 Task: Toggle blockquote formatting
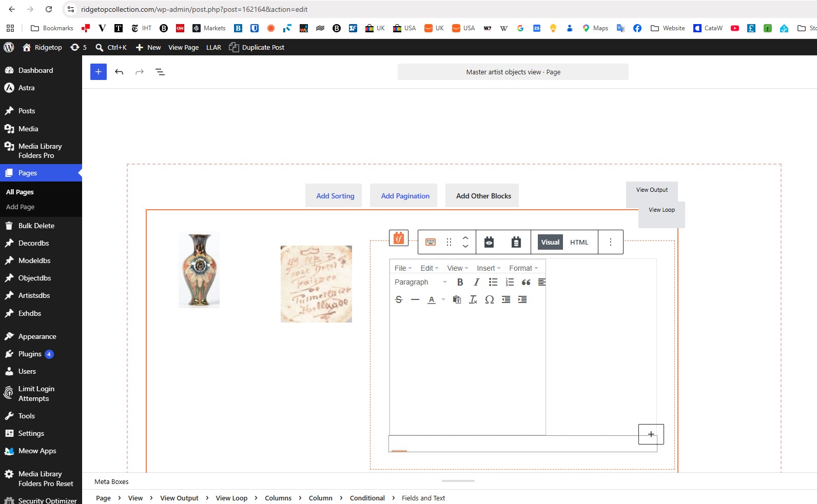tap(526, 282)
